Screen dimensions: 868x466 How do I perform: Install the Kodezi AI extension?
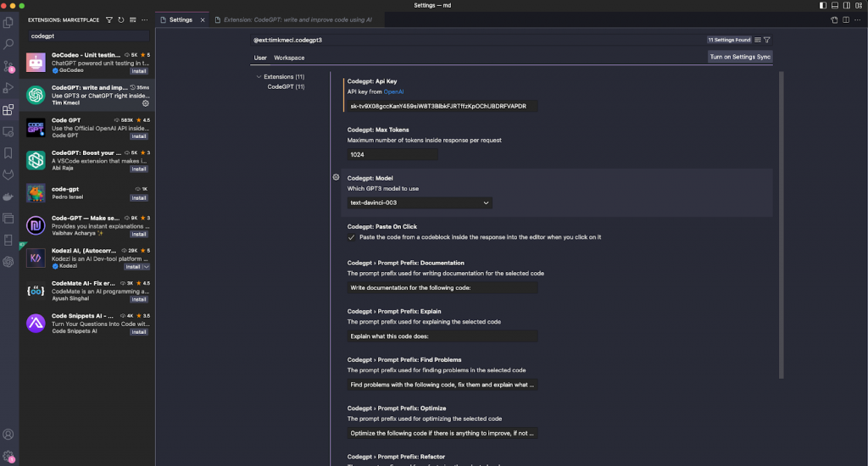click(x=133, y=267)
